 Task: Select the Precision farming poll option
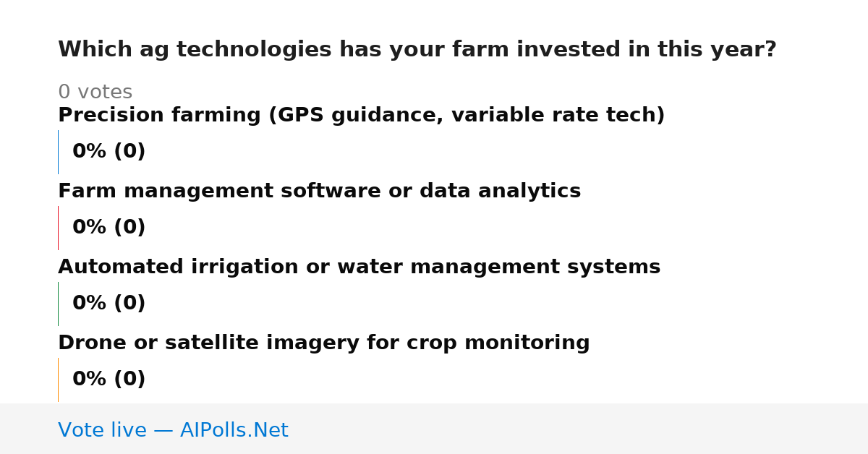point(361,116)
